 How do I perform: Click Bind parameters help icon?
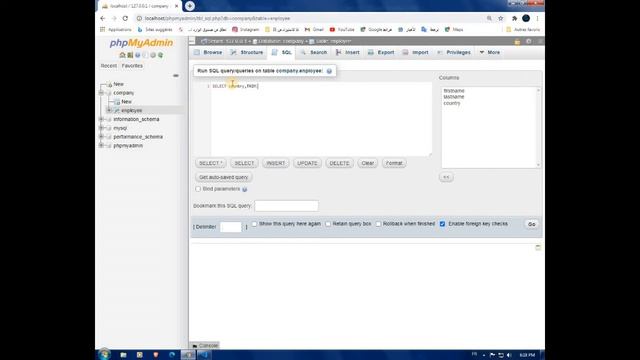point(244,189)
